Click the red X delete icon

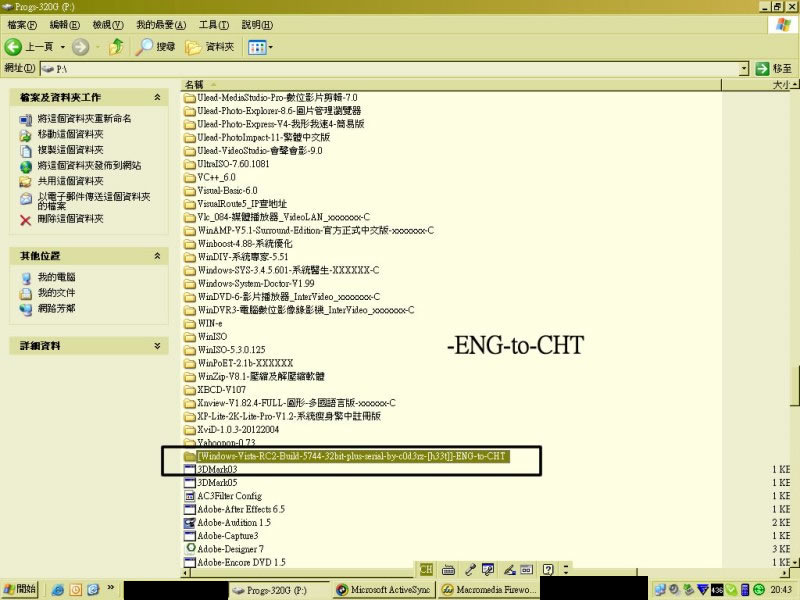point(26,220)
